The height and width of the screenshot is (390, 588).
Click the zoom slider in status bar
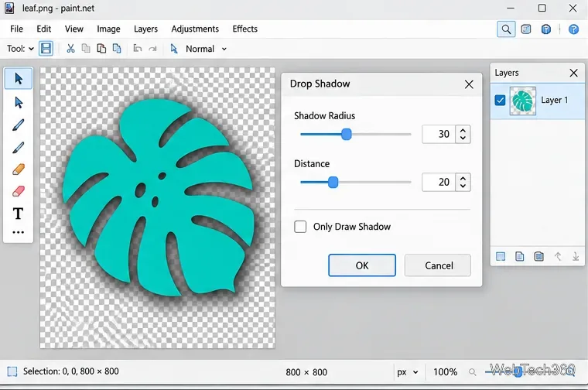[518, 371]
